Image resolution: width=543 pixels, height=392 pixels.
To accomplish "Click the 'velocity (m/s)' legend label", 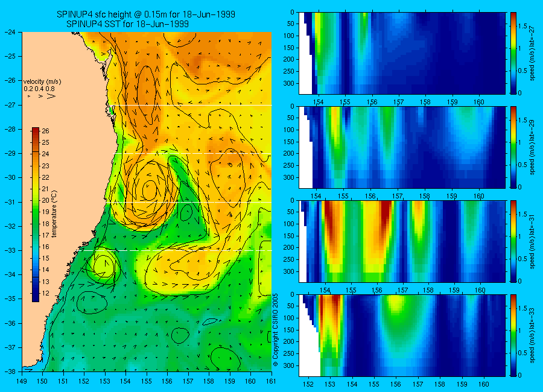I will [x=42, y=82].
